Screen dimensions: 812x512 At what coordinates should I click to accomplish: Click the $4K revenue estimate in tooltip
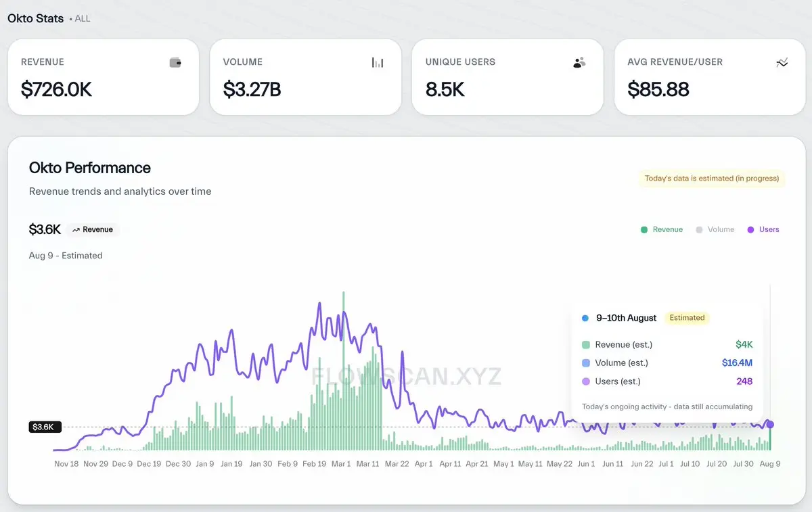744,345
